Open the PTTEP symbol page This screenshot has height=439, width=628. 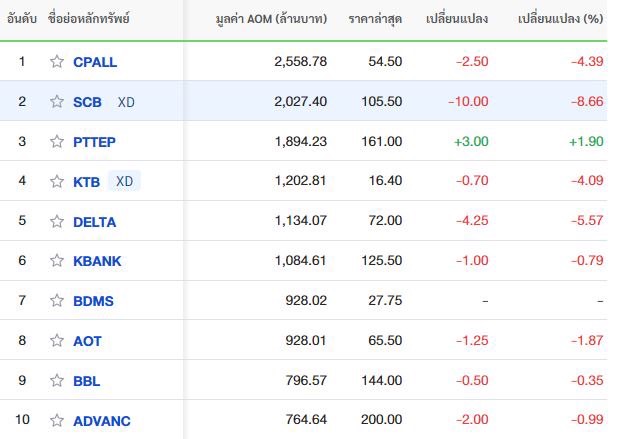pos(94,142)
